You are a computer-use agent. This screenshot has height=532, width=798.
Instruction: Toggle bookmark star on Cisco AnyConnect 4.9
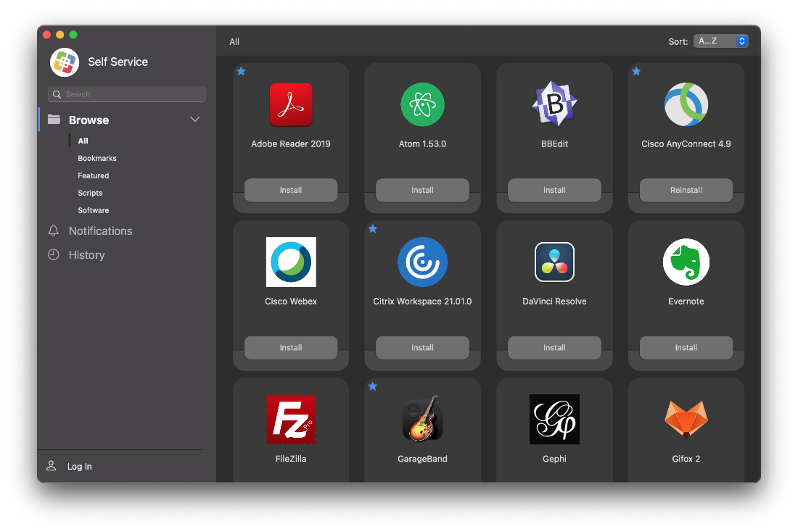636,71
